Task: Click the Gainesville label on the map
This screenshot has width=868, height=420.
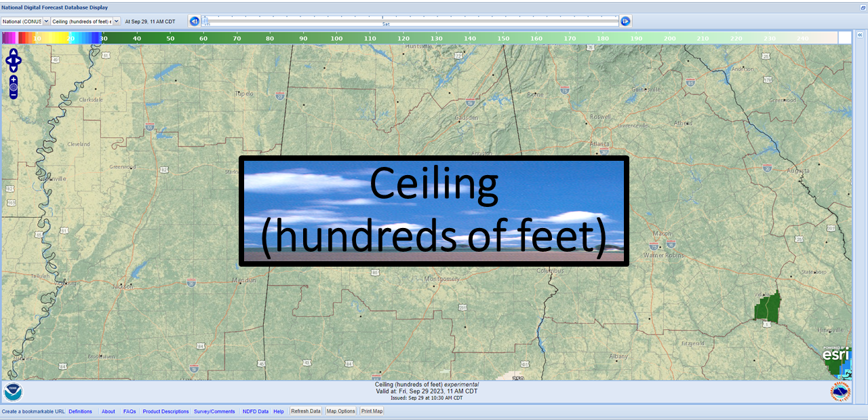Action: tap(646, 90)
